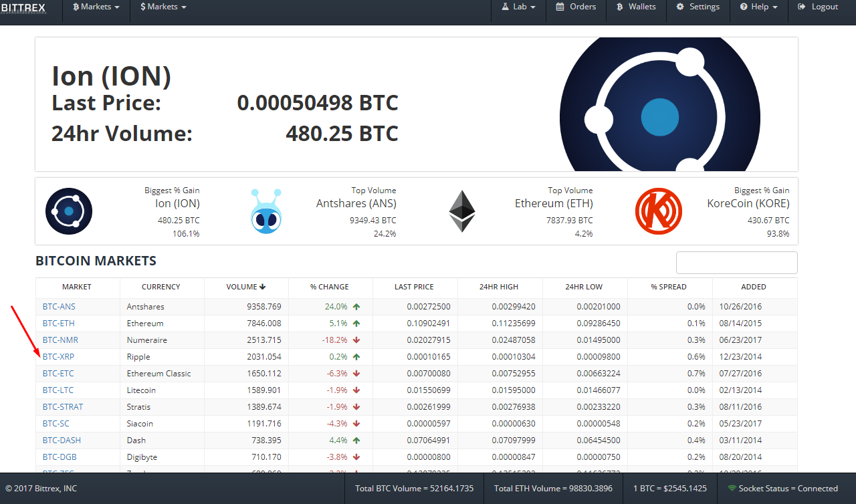The width and height of the screenshot is (856, 504).
Task: Click the Siacoin currency name cell
Action: (162, 424)
